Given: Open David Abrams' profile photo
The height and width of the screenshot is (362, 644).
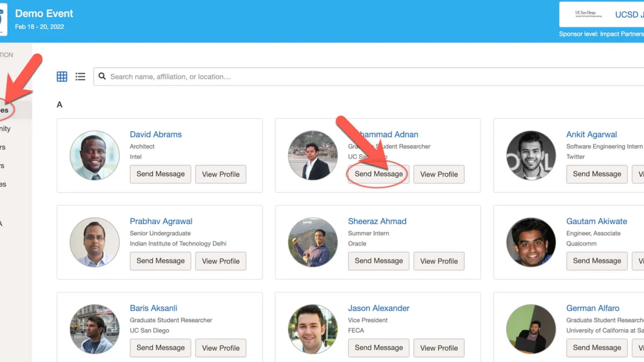Looking at the screenshot, I should tap(94, 156).
